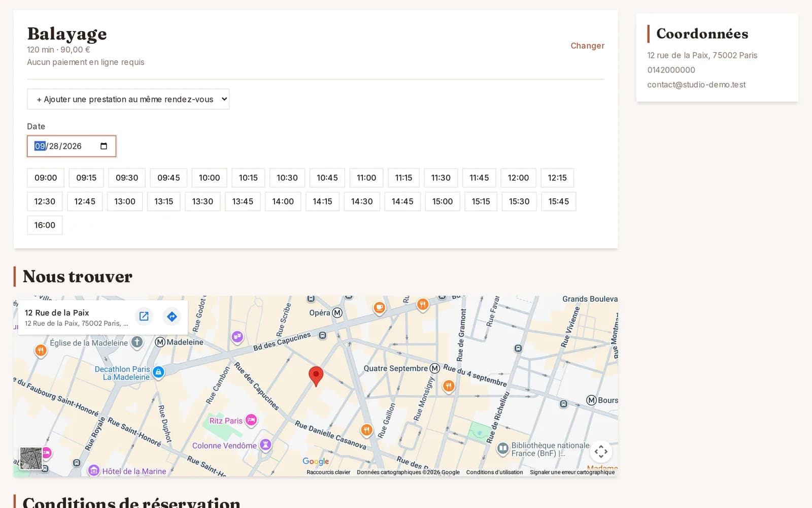Select the 14:15 time slot
The image size is (812, 508).
322,202
